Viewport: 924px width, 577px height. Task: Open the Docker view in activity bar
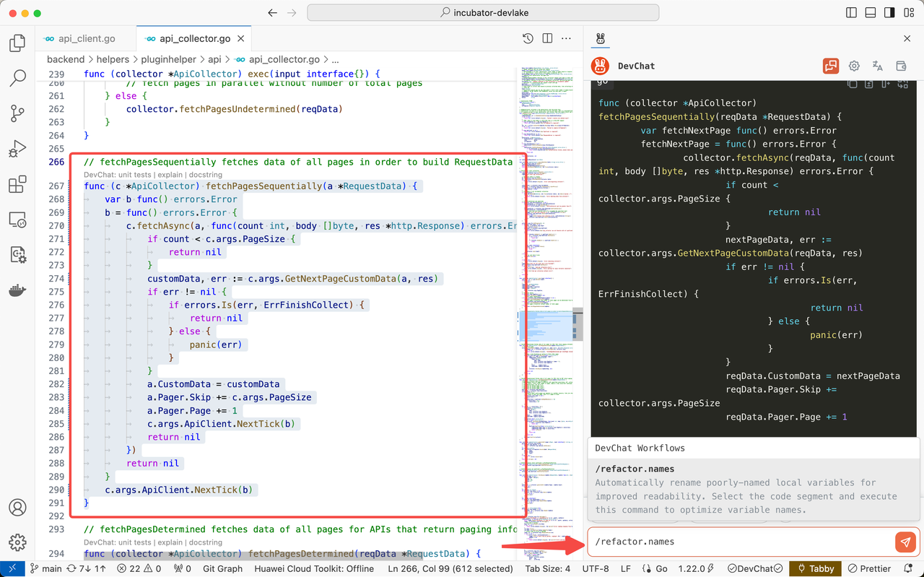pos(17,290)
